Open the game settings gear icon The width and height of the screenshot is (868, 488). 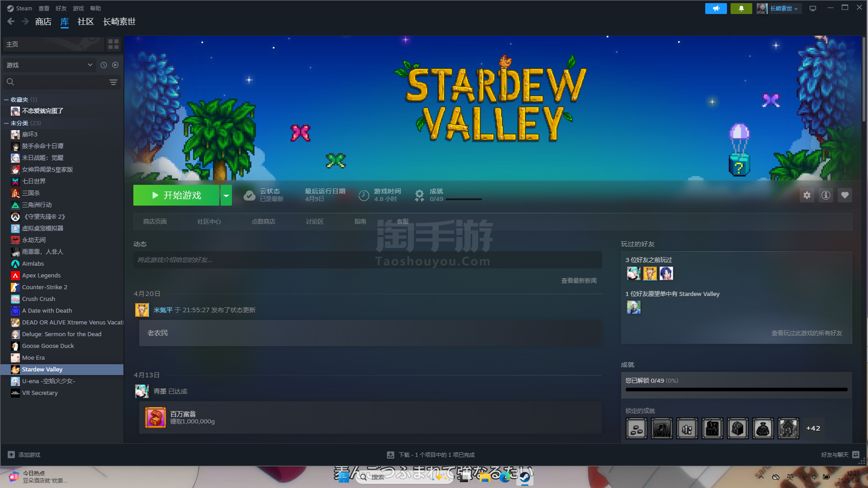[x=807, y=195]
